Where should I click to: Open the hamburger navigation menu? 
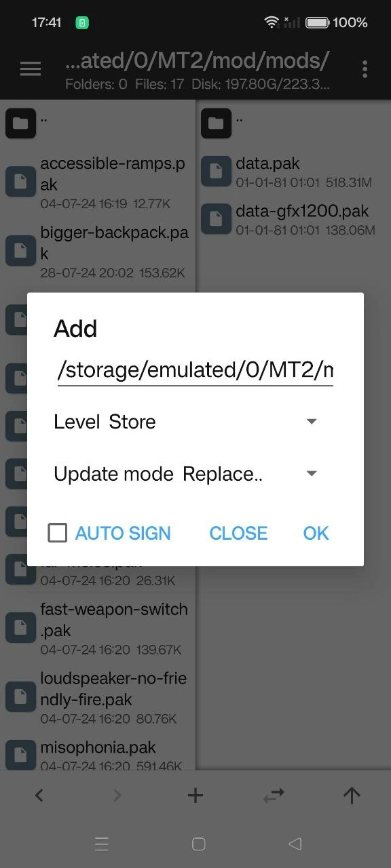31,69
